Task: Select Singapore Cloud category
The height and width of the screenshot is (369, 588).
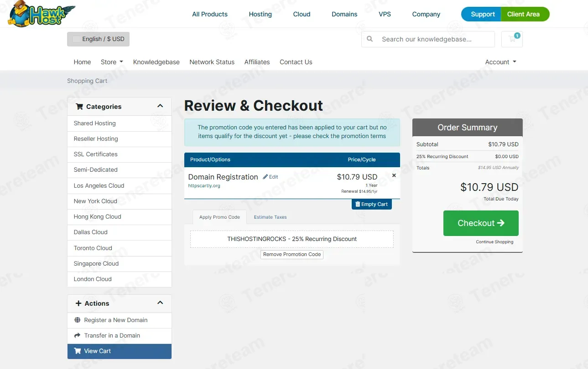Action: (x=120, y=264)
